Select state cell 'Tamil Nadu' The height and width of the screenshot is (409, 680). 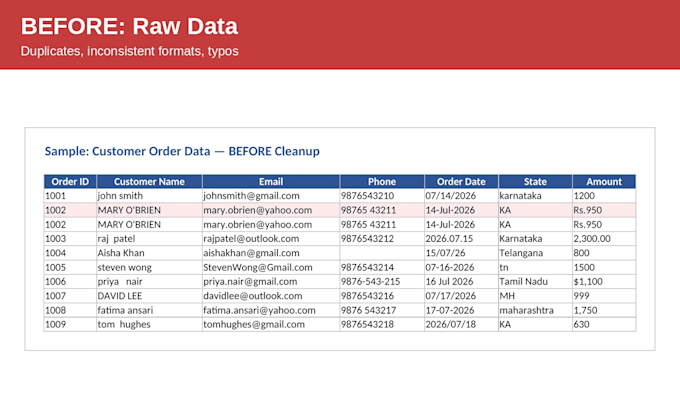pos(535,281)
